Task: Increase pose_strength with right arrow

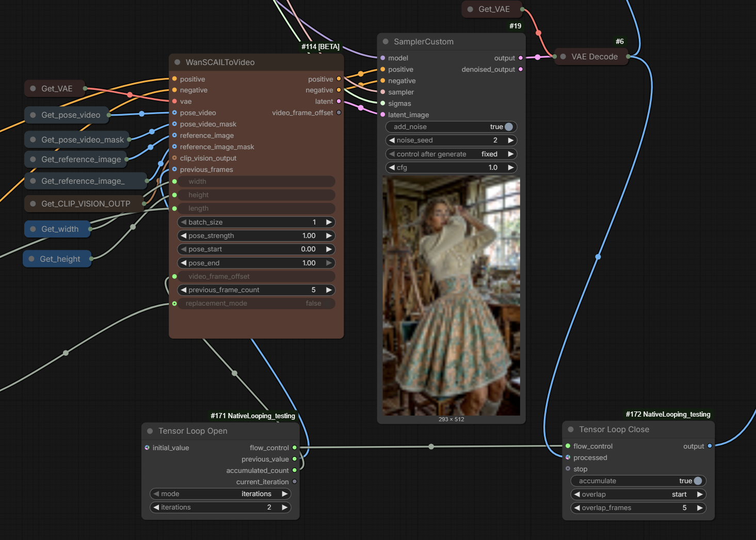Action: (x=329, y=235)
